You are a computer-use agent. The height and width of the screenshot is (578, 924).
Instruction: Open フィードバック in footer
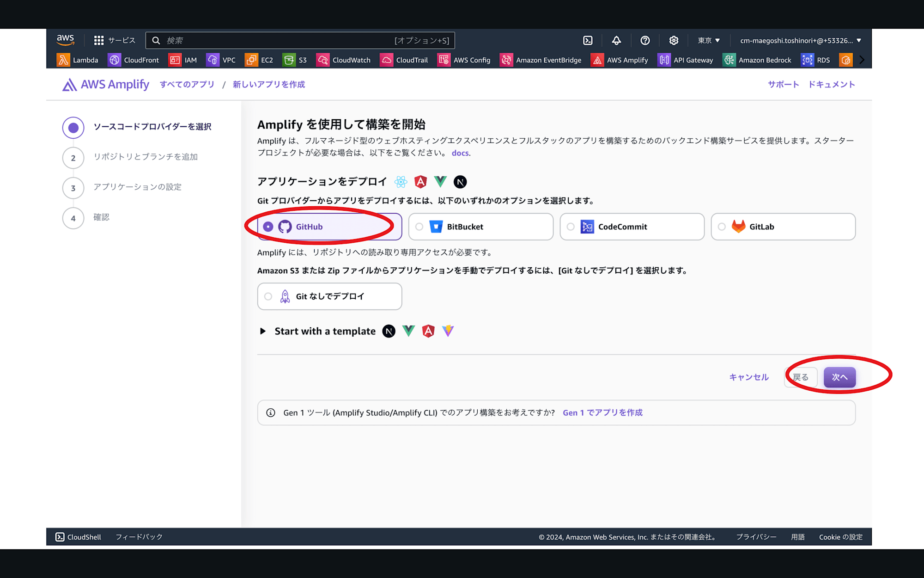139,537
